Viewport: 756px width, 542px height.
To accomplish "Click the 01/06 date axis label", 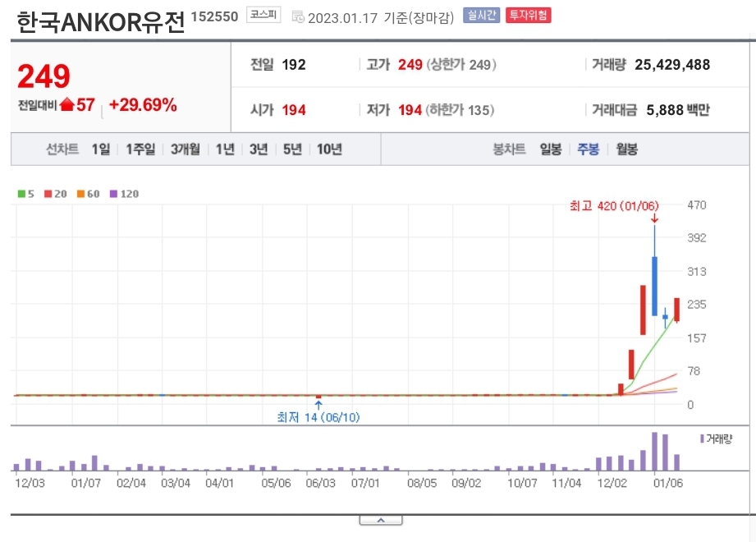I will click(668, 483).
